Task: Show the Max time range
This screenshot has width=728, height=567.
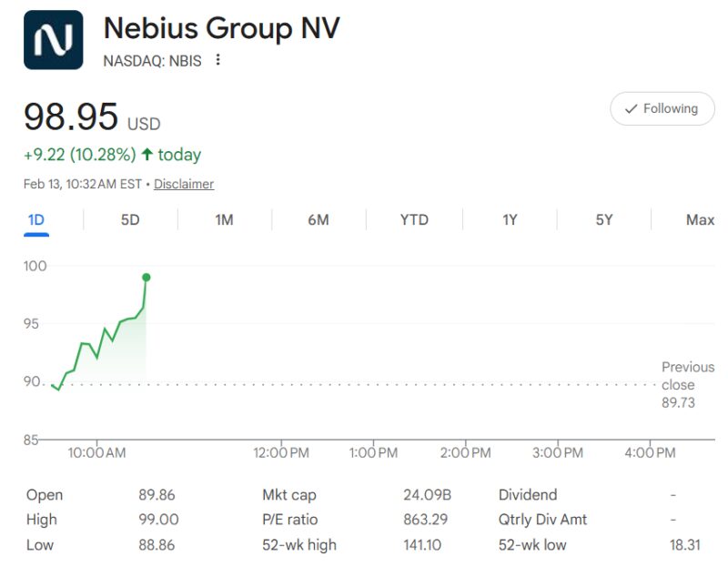Action: (x=700, y=220)
